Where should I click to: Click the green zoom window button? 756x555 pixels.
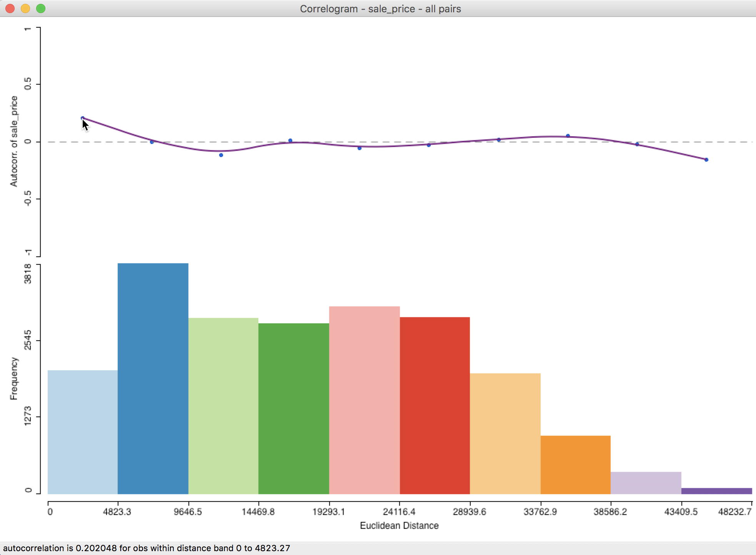point(41,8)
